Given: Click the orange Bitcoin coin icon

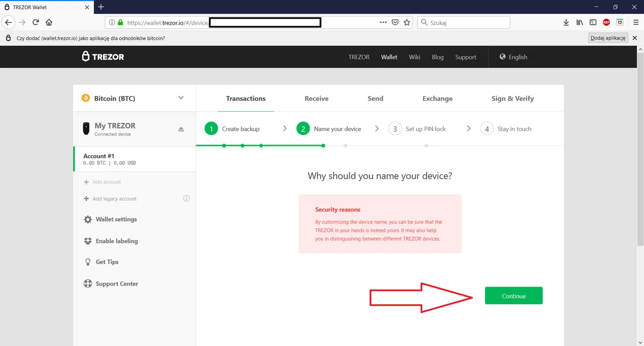Looking at the screenshot, I should click(x=86, y=98).
